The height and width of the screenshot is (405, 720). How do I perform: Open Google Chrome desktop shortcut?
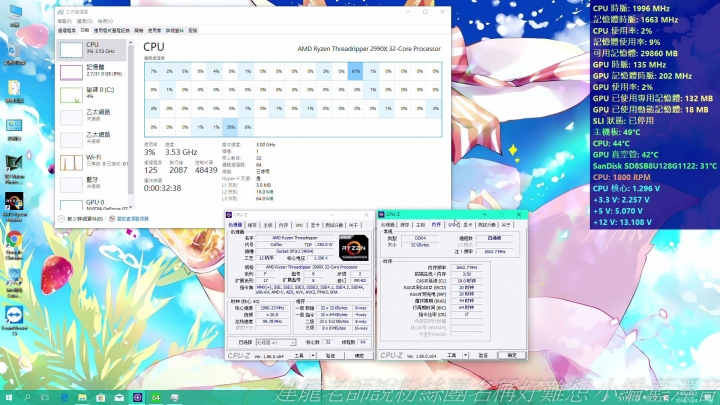click(x=14, y=245)
